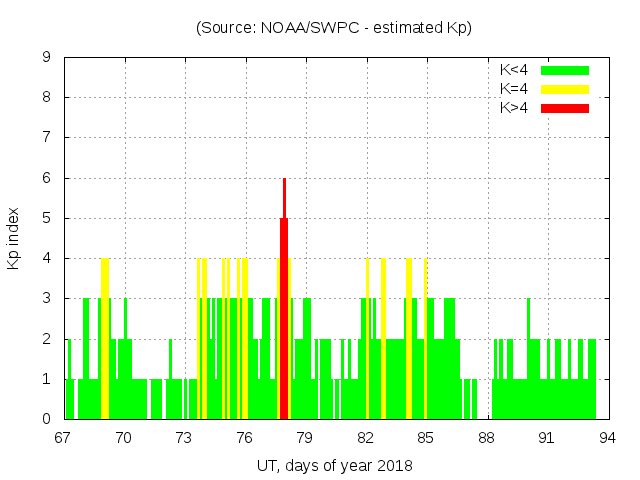This screenshot has width=640, height=480.
Task: Click the red storm bar peaking at Kp 6
Action: click(x=284, y=300)
